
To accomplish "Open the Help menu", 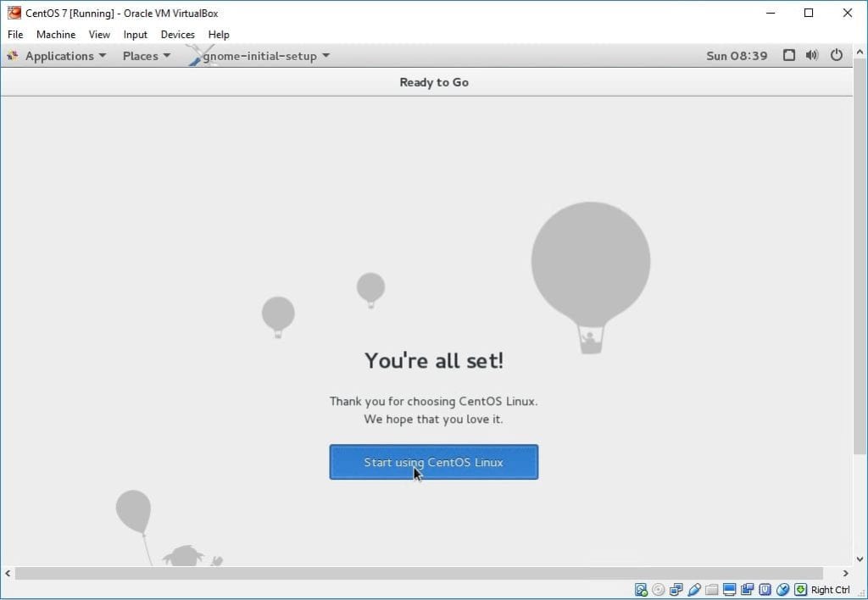I will click(219, 34).
